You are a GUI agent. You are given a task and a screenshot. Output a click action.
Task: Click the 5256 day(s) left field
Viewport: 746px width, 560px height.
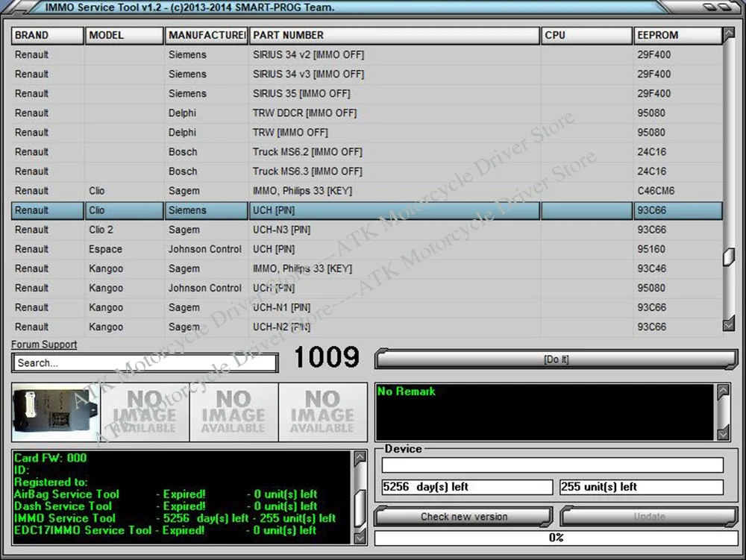coord(467,487)
